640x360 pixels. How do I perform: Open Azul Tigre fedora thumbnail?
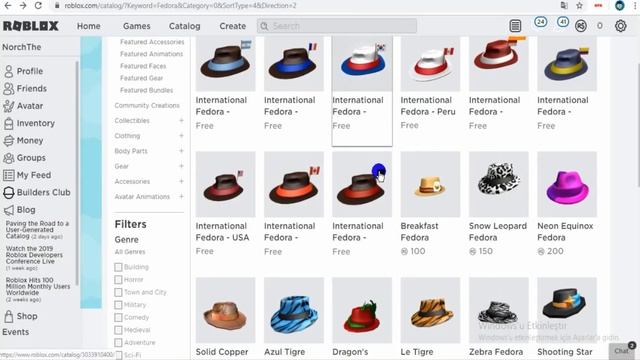click(x=294, y=310)
